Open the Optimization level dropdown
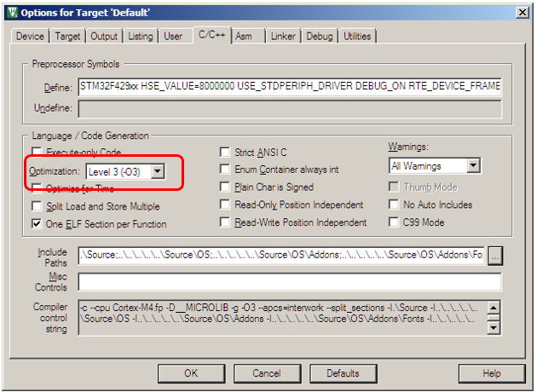The height and width of the screenshot is (392, 537). [158, 171]
